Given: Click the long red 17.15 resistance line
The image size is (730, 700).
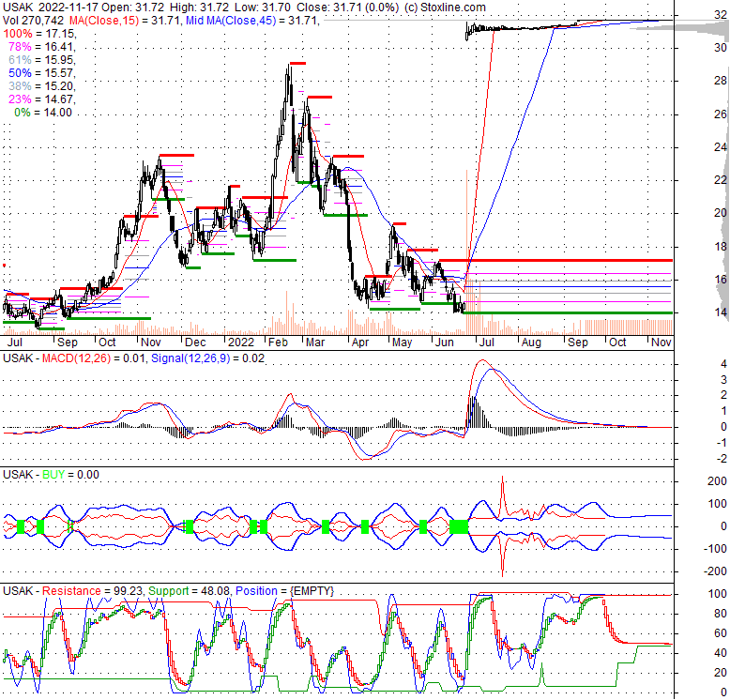Looking at the screenshot, I should tap(555, 260).
